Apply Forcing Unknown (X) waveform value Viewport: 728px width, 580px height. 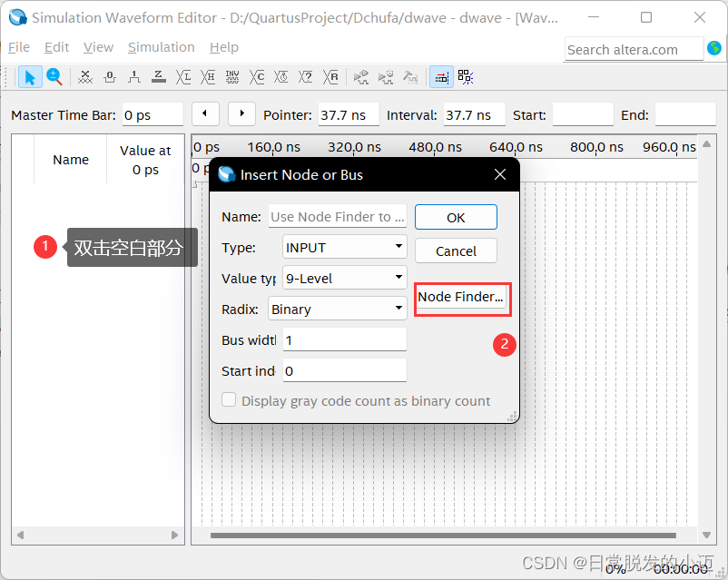point(85,77)
